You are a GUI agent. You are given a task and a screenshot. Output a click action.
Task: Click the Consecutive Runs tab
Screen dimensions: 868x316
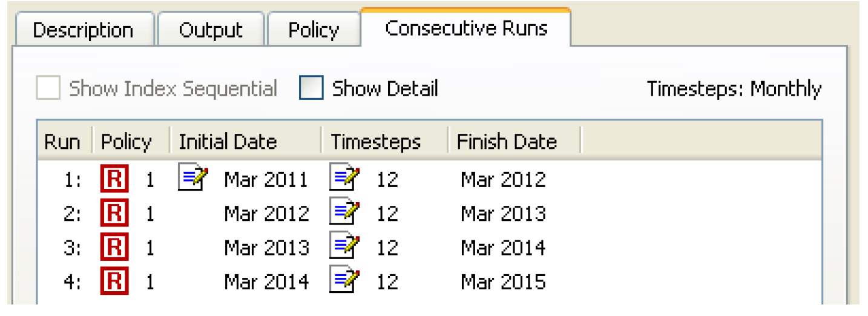tap(465, 28)
